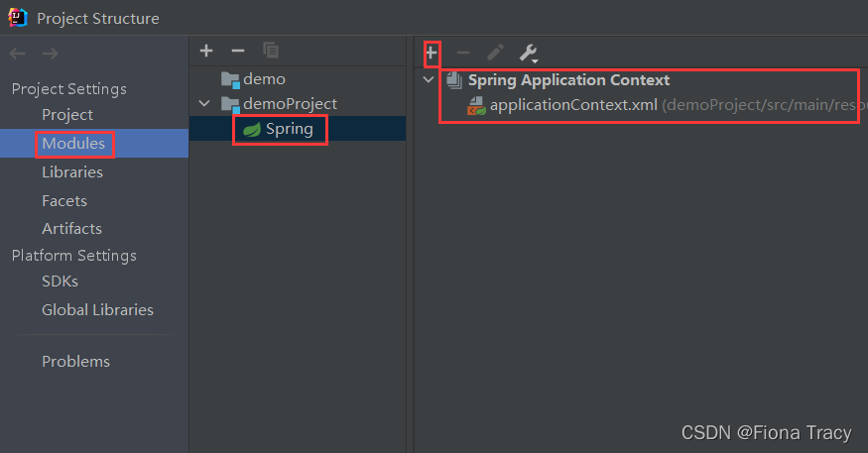Screen dimensions: 868x453
Task: Open the Artifacts settings page
Action: pyautogui.click(x=72, y=228)
